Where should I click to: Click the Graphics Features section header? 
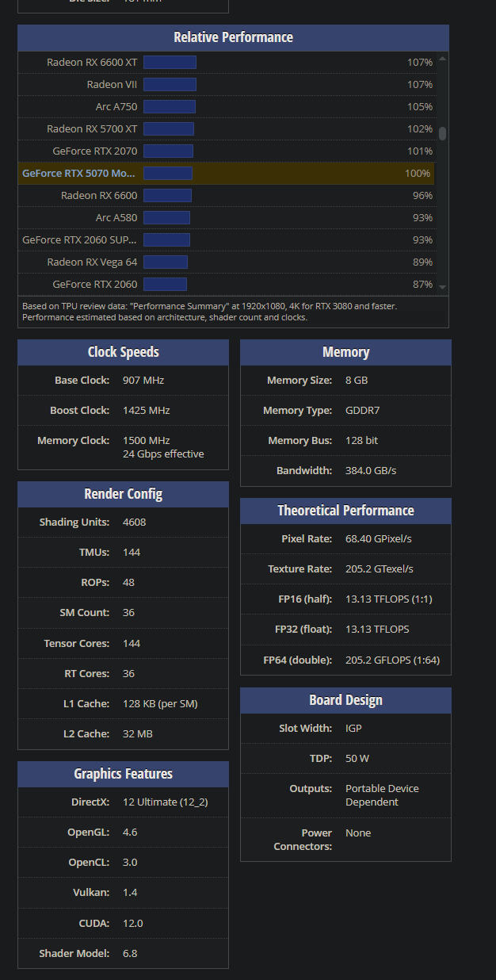[x=123, y=774]
